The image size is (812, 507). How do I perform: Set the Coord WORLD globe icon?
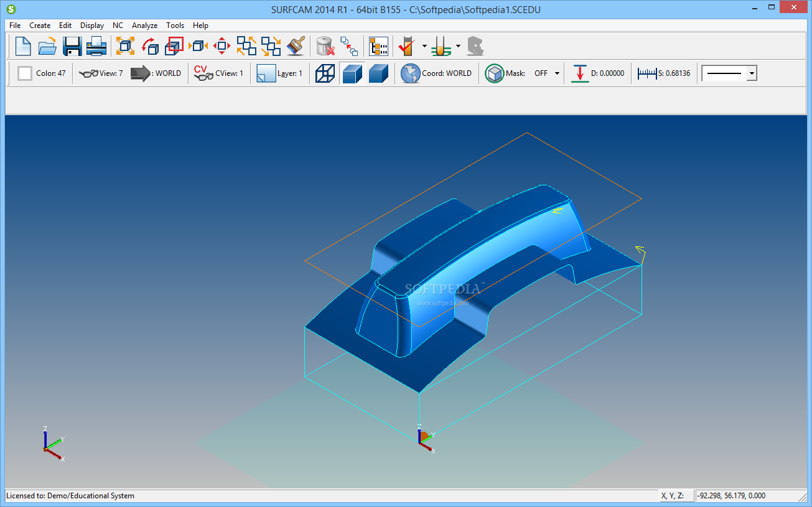click(410, 73)
